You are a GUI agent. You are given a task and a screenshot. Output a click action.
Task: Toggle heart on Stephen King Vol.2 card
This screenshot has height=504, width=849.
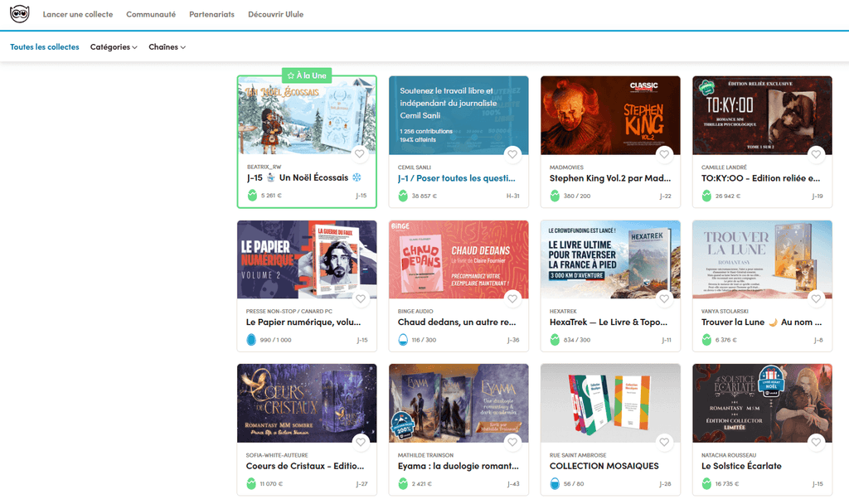[x=664, y=154]
